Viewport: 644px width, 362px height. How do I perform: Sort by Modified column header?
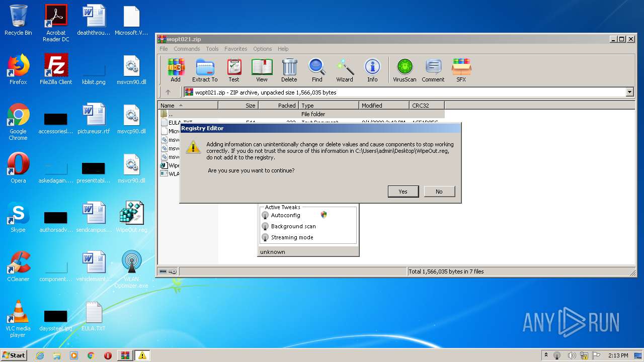(384, 106)
